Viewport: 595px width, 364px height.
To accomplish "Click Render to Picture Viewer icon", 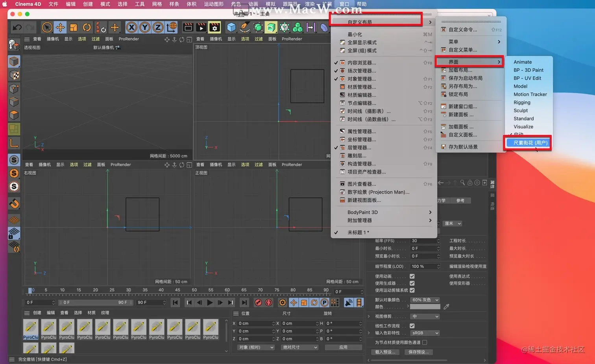I will click(201, 27).
